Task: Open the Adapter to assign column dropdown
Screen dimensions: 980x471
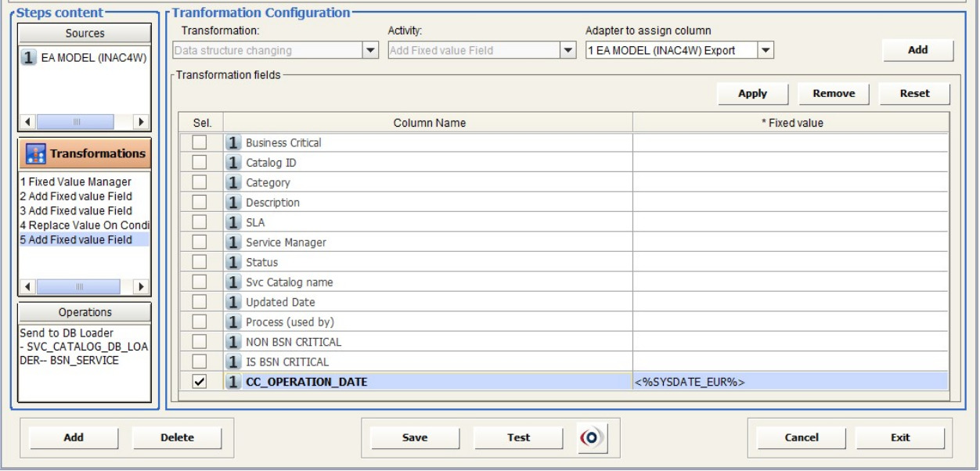Action: [x=766, y=50]
